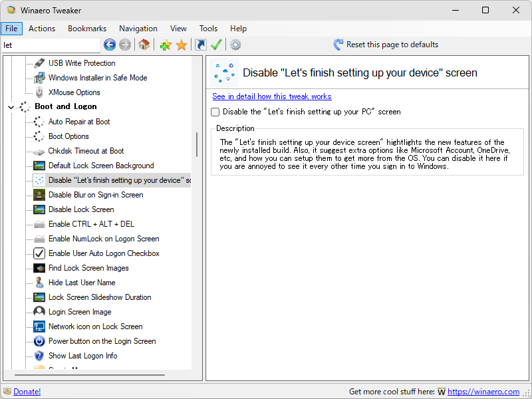Screen dimensions: 532x399
Task: Toggle the Enable User Auto Logon Checkbox tweak
Action: 104,253
